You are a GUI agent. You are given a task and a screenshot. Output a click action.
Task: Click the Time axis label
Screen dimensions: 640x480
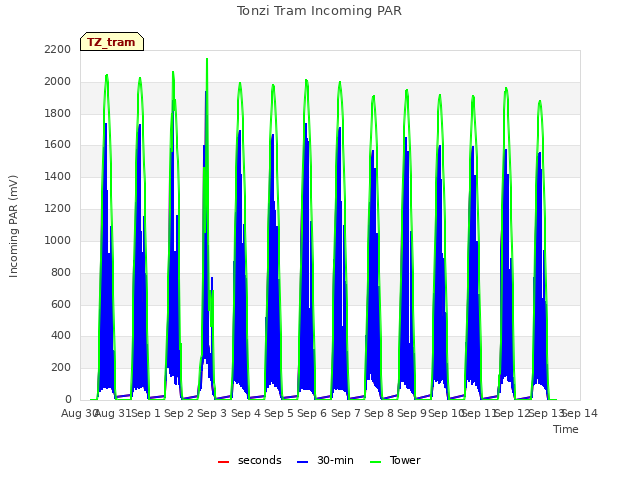tap(566, 429)
